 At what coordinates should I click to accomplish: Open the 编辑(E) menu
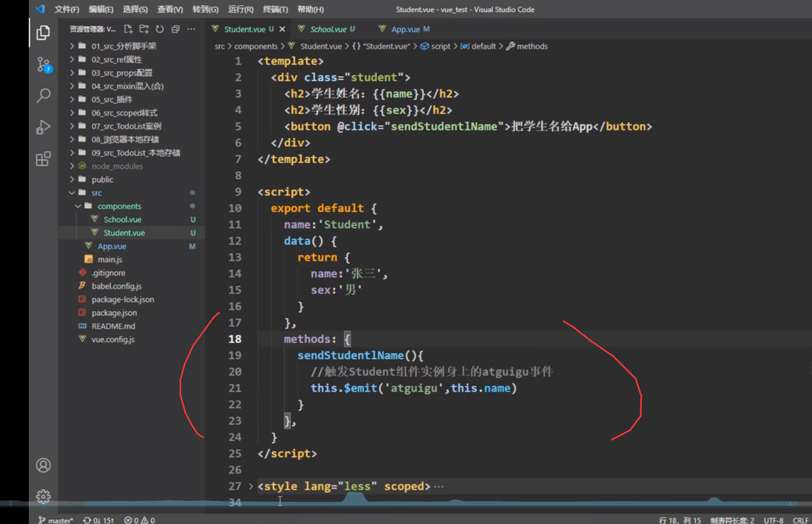pos(101,9)
